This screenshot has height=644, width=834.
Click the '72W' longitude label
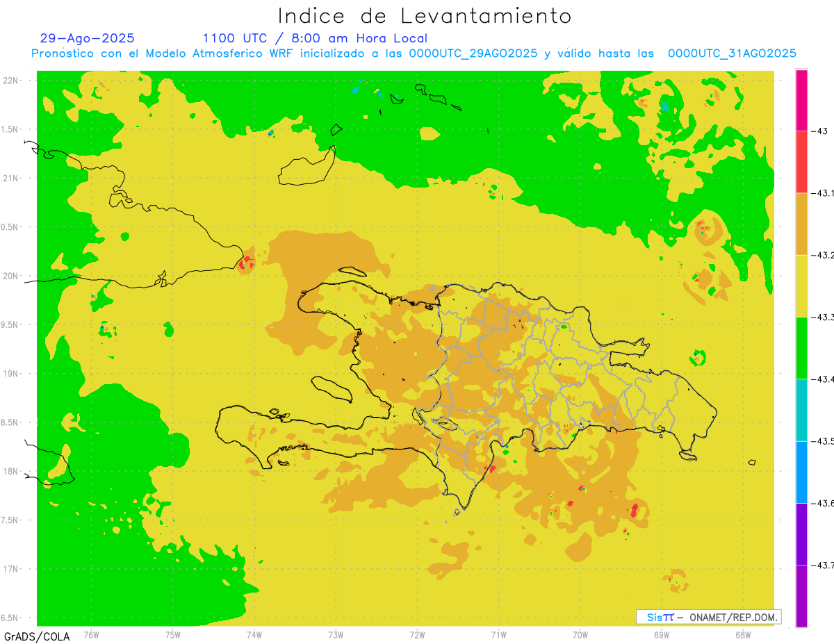pos(417,634)
